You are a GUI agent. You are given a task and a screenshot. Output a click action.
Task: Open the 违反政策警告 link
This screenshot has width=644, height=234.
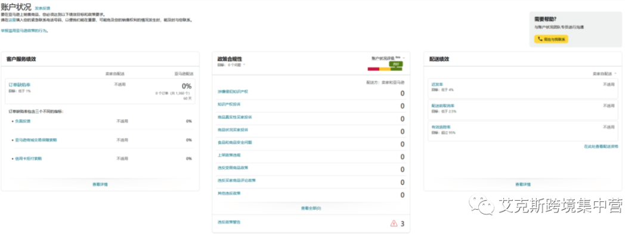(229, 222)
